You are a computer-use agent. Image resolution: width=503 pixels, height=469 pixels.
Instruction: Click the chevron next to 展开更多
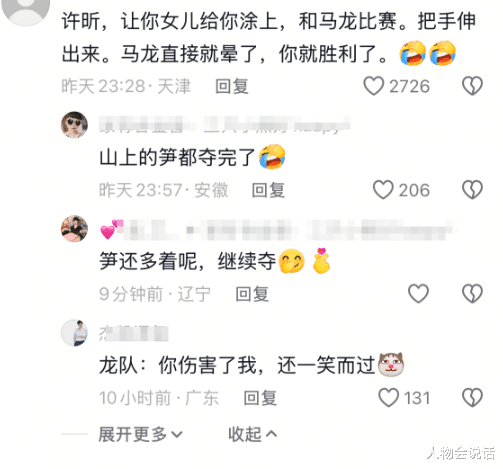pos(177,435)
